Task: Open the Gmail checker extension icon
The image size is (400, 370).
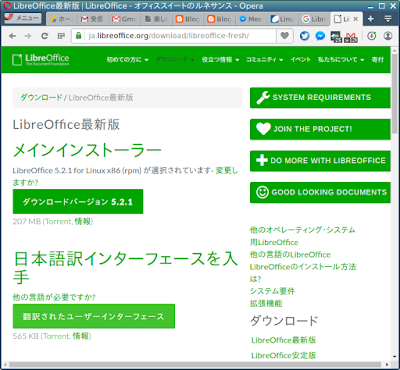Action: click(351, 36)
